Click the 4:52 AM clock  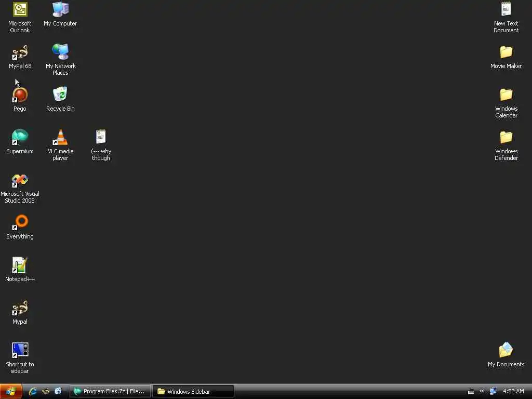pyautogui.click(x=513, y=392)
